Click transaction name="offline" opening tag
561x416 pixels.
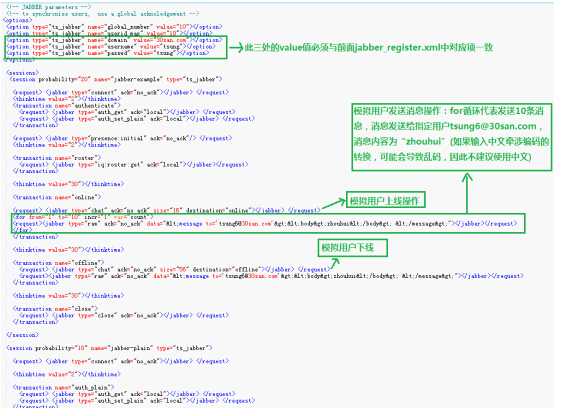point(58,263)
